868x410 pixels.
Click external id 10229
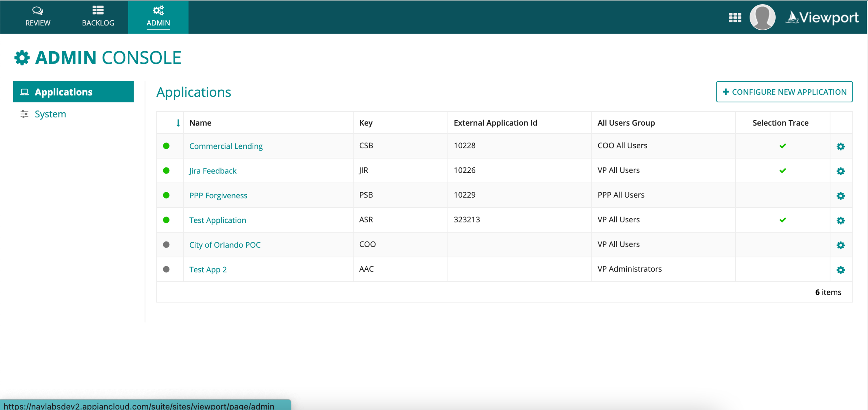464,195
